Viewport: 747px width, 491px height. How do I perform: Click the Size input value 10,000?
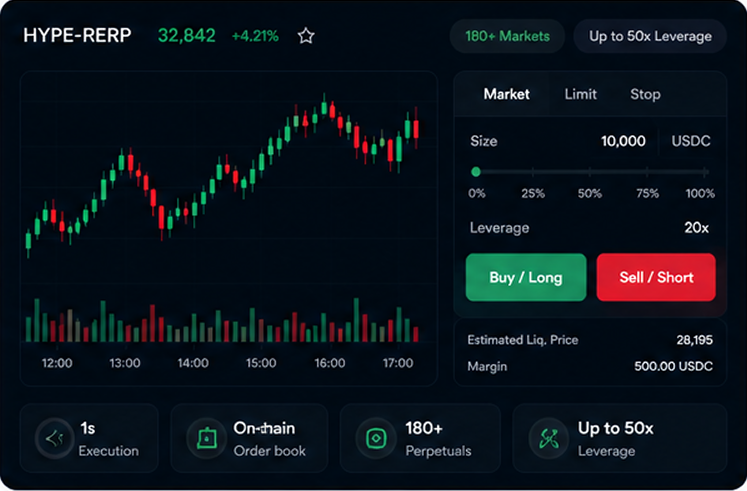[x=623, y=141]
